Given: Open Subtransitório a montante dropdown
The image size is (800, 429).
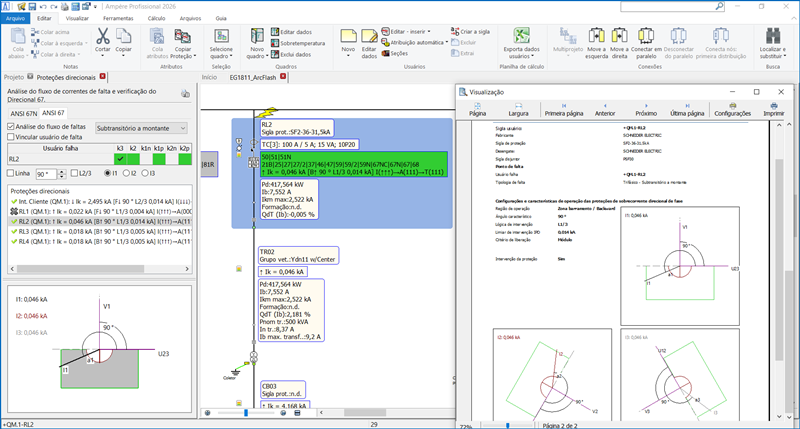Looking at the screenshot, I should pyautogui.click(x=139, y=127).
